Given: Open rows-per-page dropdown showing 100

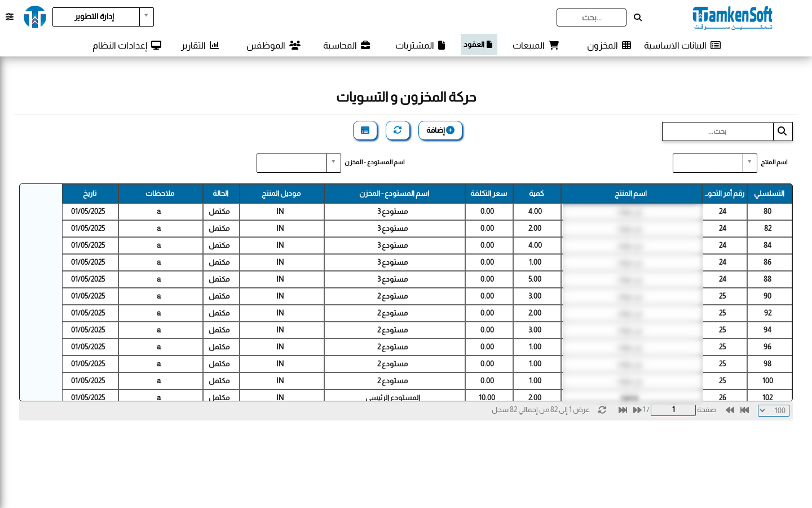Looking at the screenshot, I should (x=774, y=410).
